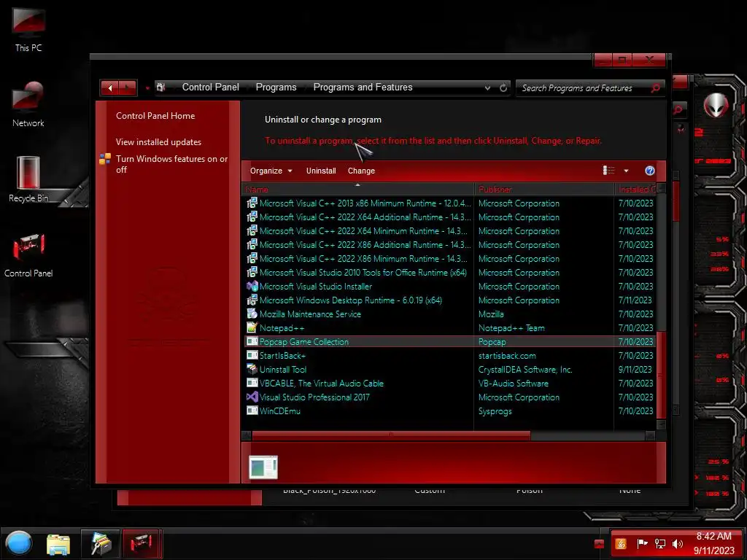Click CrystalIDEA Software, Inc. publisher cell

coord(525,369)
